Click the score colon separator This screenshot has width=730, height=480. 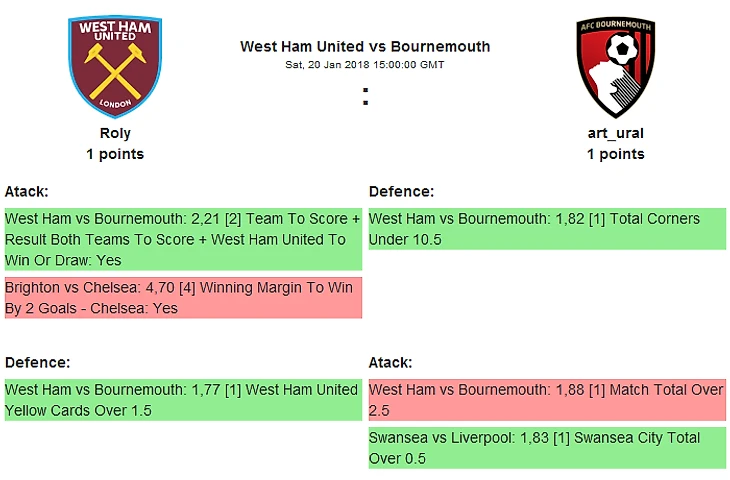366,97
